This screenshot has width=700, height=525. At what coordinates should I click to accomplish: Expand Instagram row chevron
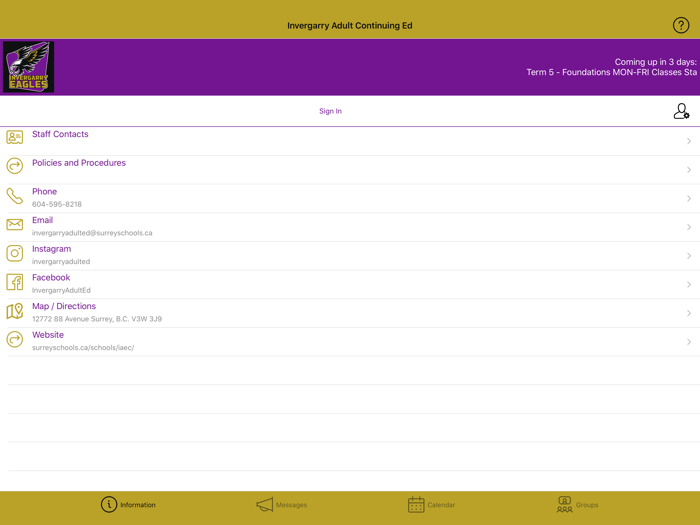click(x=689, y=256)
